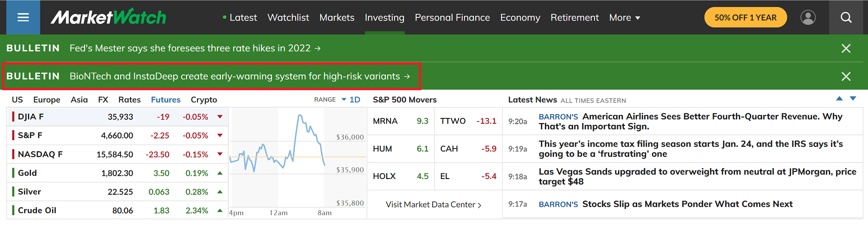Click Crude Oil up arrow indicator
Screen dimensions: 868x233
coord(220,210)
